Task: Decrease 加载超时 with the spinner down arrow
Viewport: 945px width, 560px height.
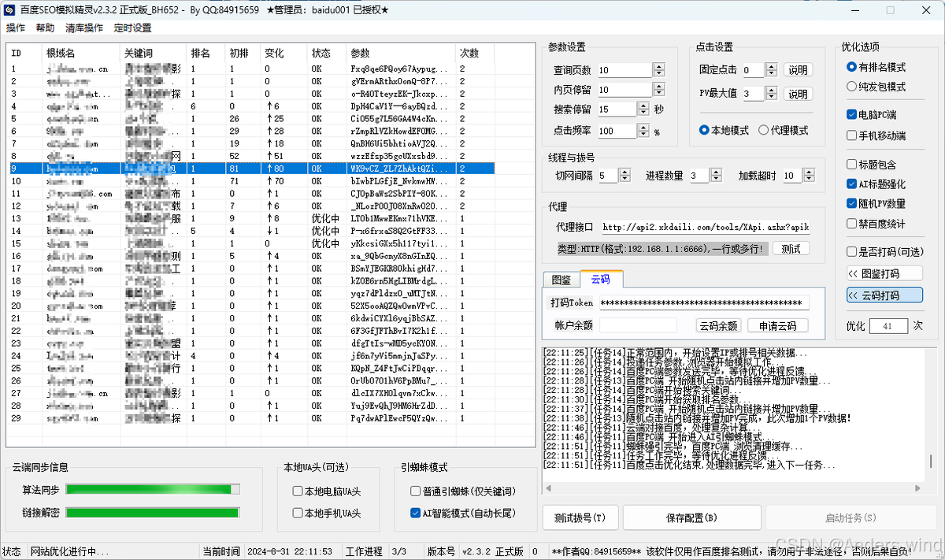Action: tap(809, 180)
